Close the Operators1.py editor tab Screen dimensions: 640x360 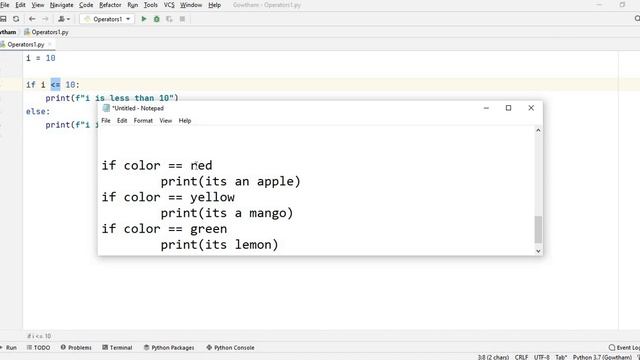(x=50, y=44)
